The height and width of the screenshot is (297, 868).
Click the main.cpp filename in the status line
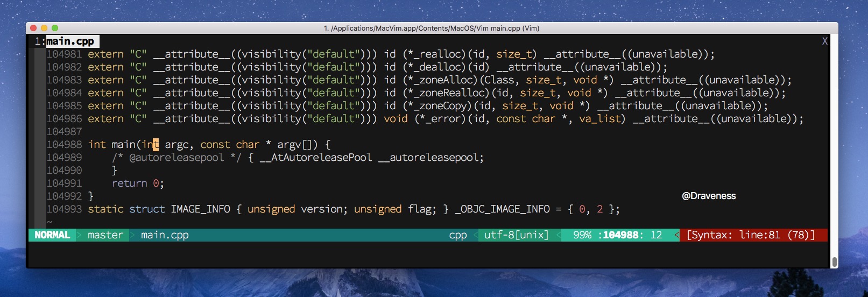pyautogui.click(x=165, y=235)
